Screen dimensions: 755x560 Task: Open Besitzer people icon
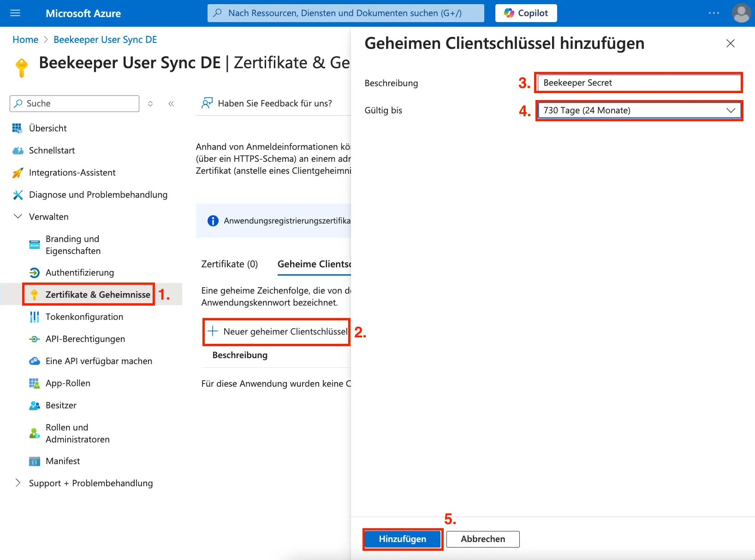(35, 406)
